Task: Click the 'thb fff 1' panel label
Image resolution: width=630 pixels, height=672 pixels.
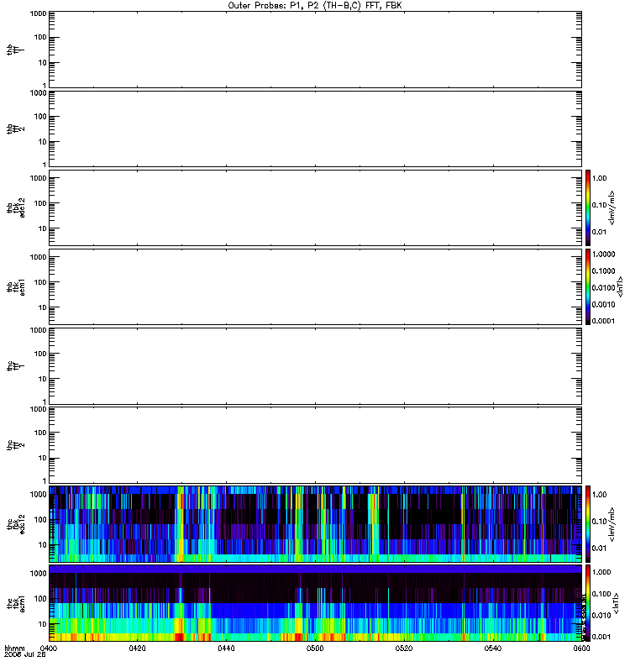Action: pos(15,50)
